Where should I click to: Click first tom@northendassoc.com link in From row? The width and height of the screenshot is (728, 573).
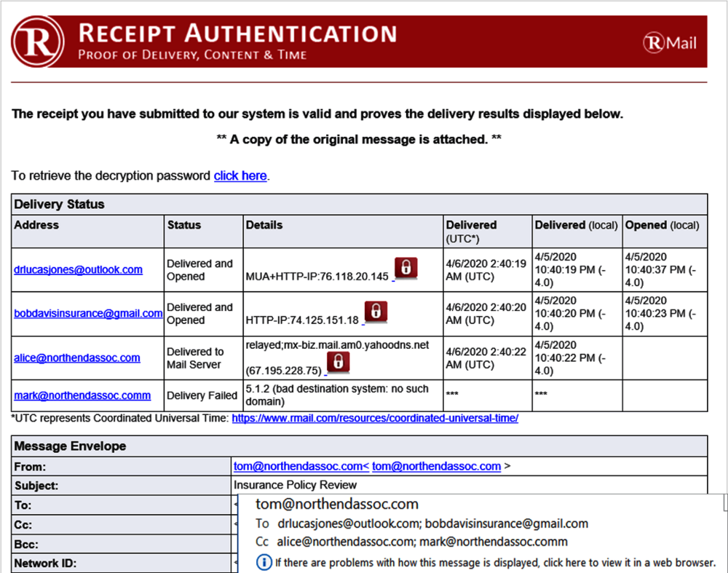click(x=297, y=466)
